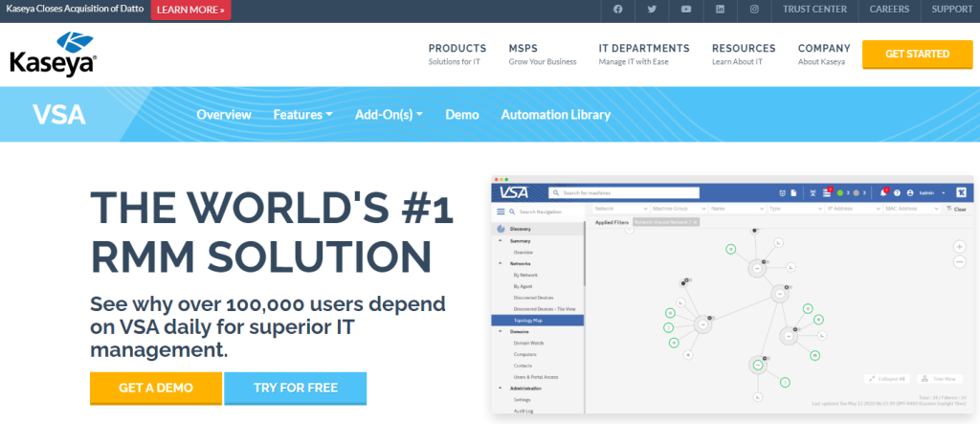Open the Automation Library tab

pyautogui.click(x=556, y=115)
